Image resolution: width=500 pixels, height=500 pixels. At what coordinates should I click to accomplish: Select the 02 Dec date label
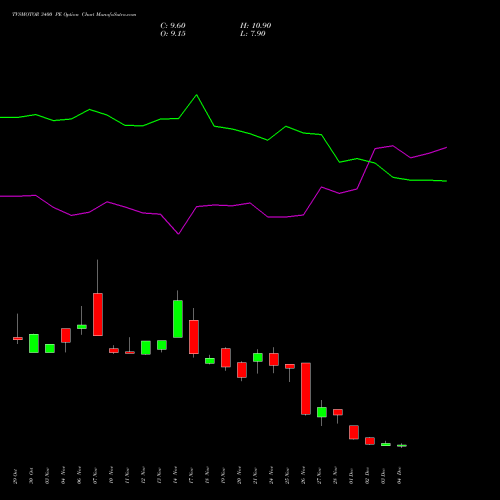click(367, 476)
